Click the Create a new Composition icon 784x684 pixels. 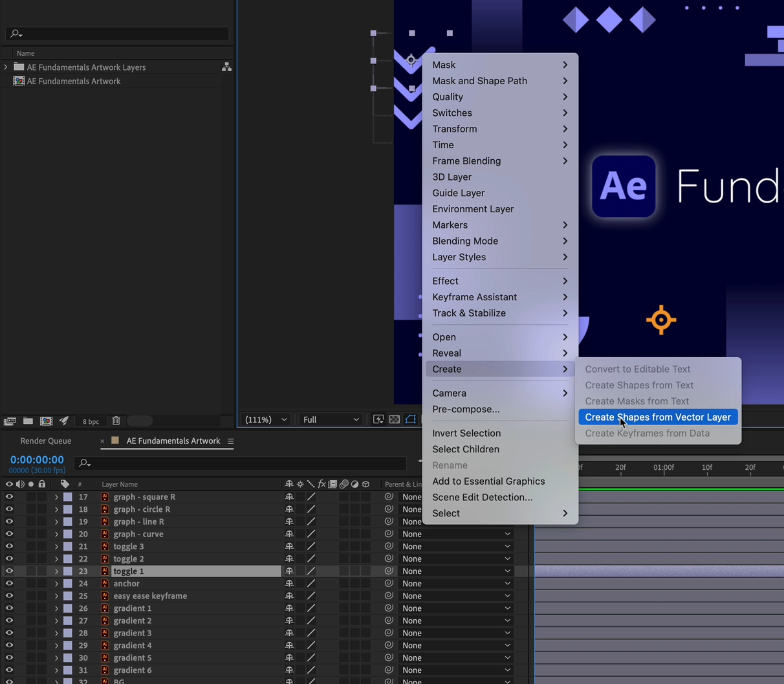[x=46, y=421]
